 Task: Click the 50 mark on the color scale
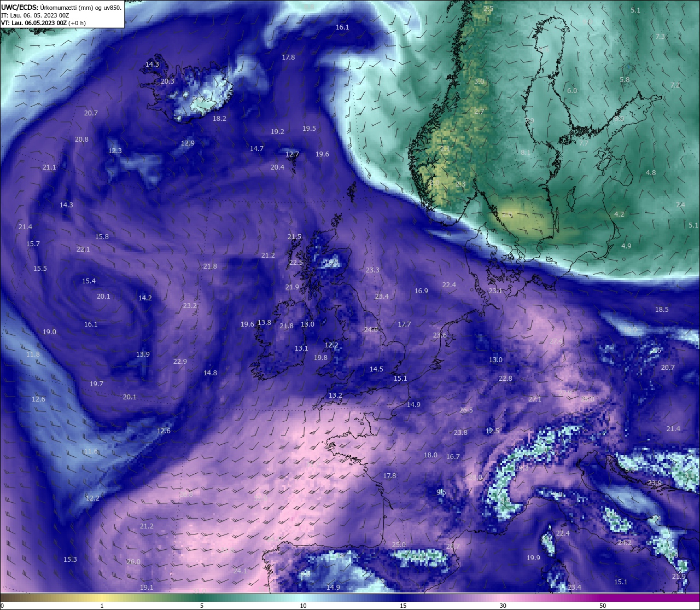(603, 606)
